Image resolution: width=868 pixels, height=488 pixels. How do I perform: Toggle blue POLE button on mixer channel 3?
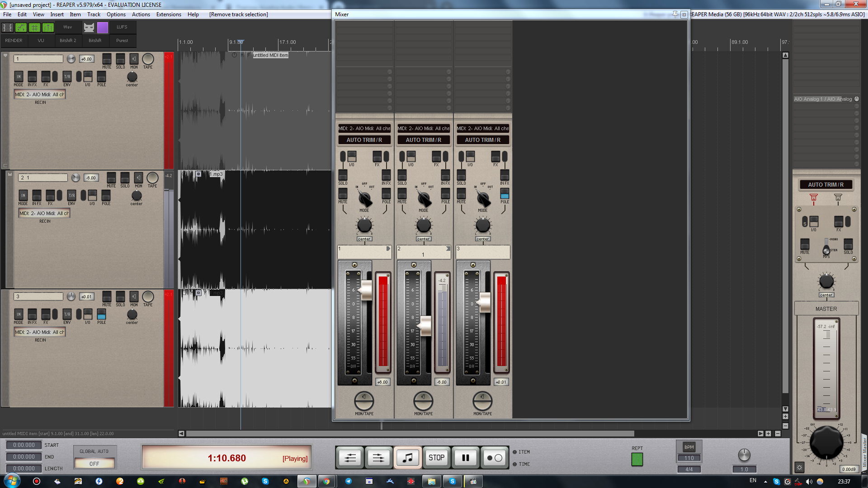pos(505,193)
